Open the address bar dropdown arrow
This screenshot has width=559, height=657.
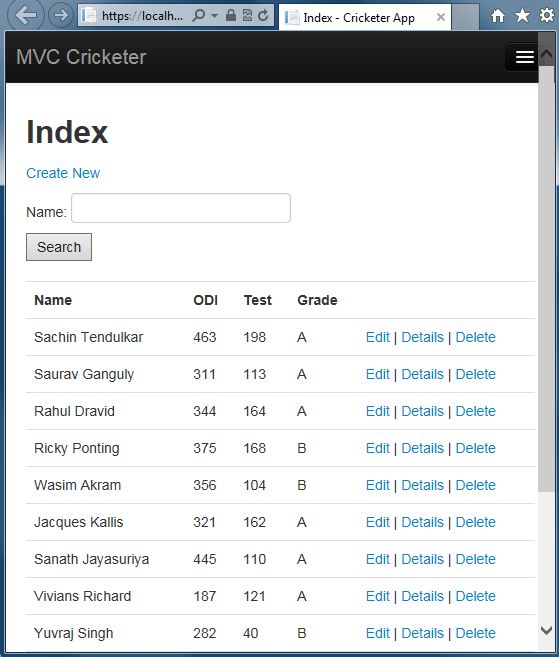(x=214, y=16)
